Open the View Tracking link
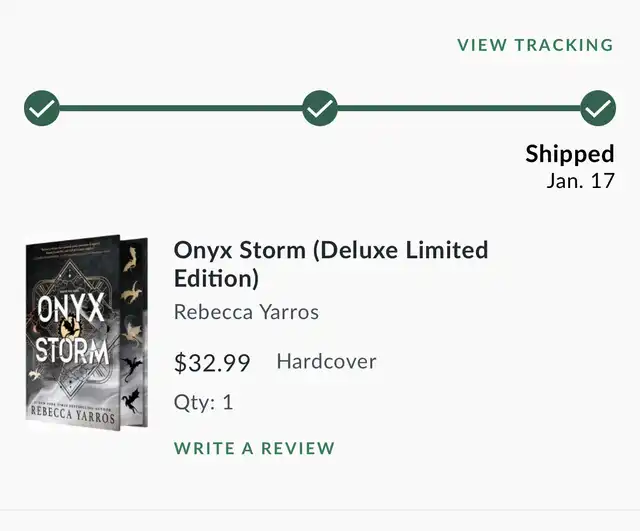The width and height of the screenshot is (640, 531). (535, 45)
